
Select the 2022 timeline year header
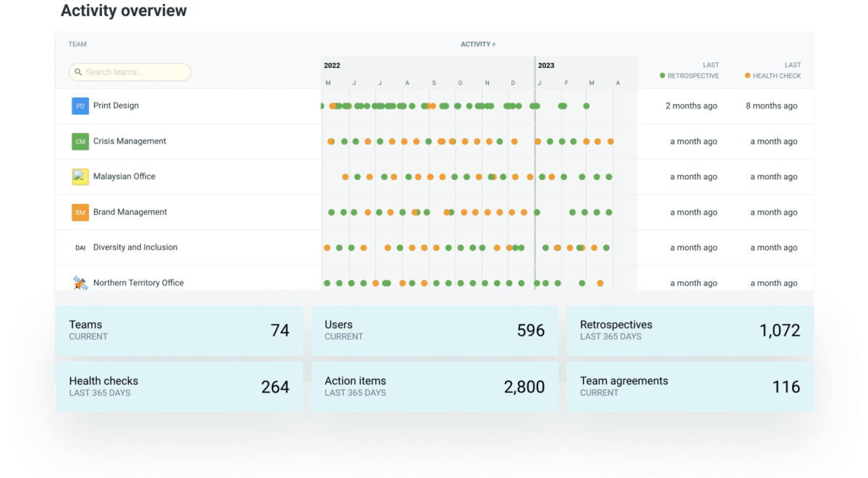pyautogui.click(x=331, y=65)
